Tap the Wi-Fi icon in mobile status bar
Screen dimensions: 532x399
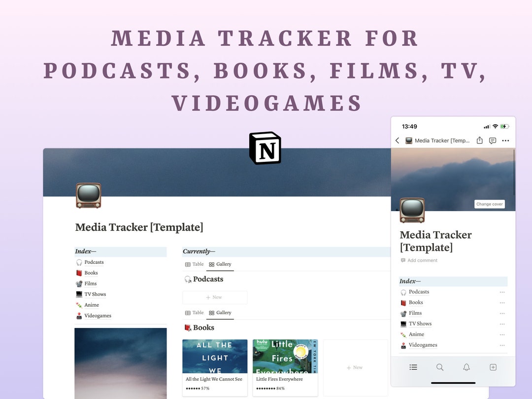click(x=496, y=126)
